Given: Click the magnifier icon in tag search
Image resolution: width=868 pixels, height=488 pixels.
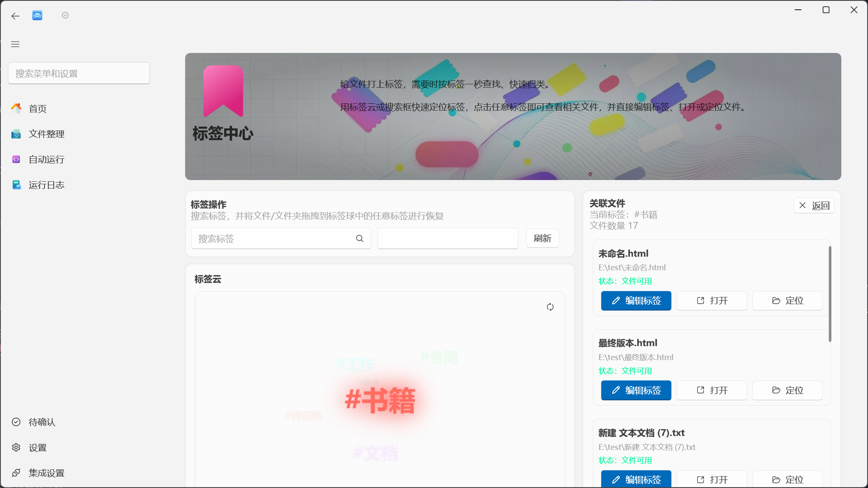Looking at the screenshot, I should (360, 238).
